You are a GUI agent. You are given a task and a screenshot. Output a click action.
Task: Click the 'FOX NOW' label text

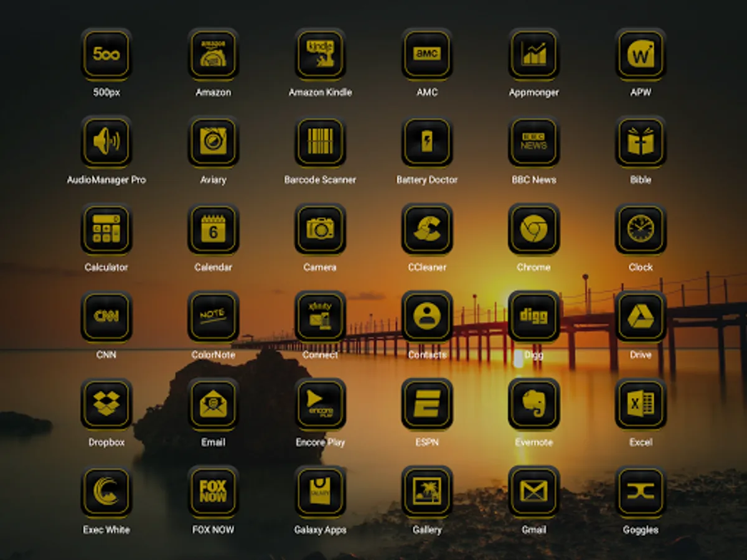point(213,530)
